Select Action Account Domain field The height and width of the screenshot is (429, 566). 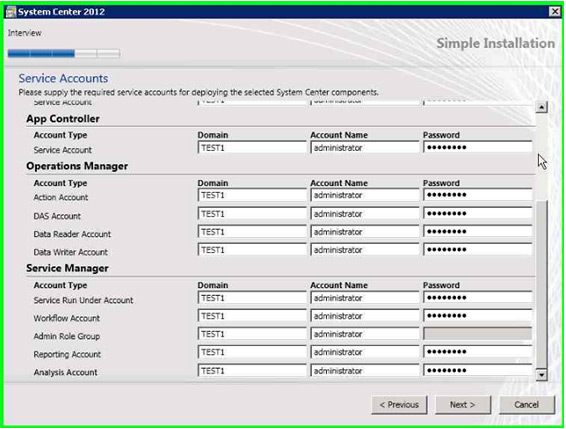click(252, 195)
